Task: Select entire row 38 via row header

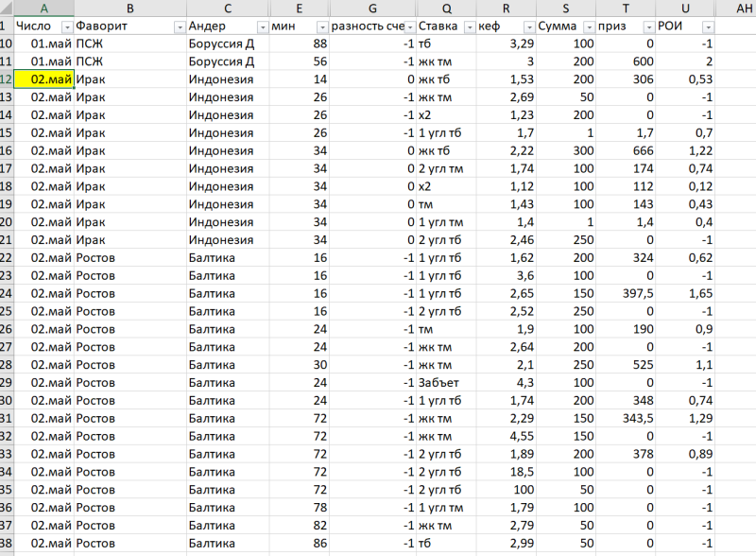Action: (6, 543)
